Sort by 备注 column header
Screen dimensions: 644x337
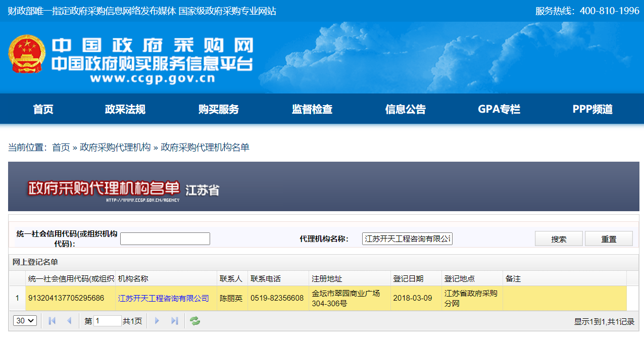click(565, 279)
